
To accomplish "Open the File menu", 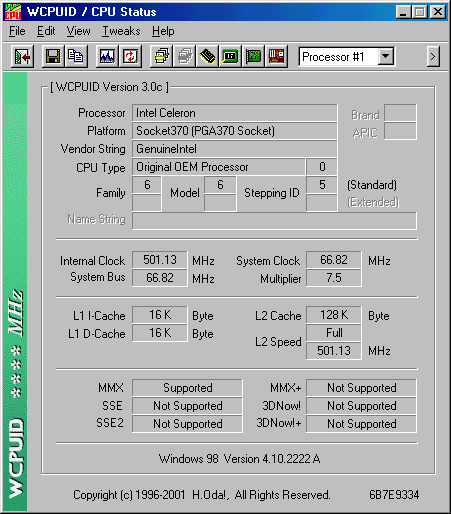I will click(17, 31).
